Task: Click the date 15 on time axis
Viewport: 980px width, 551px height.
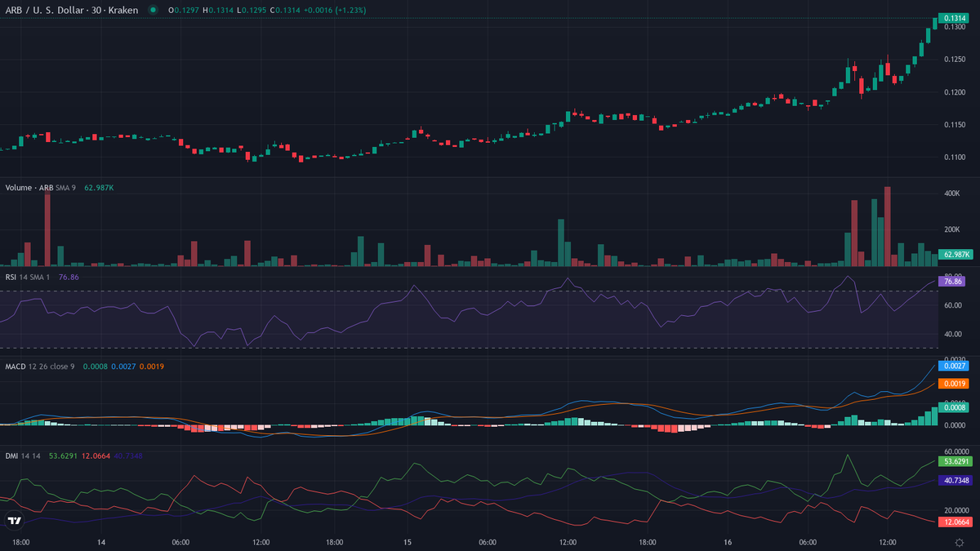Action: (x=407, y=542)
